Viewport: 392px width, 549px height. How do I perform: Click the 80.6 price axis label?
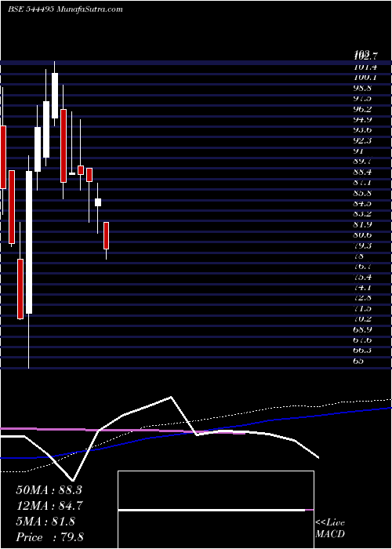(364, 235)
